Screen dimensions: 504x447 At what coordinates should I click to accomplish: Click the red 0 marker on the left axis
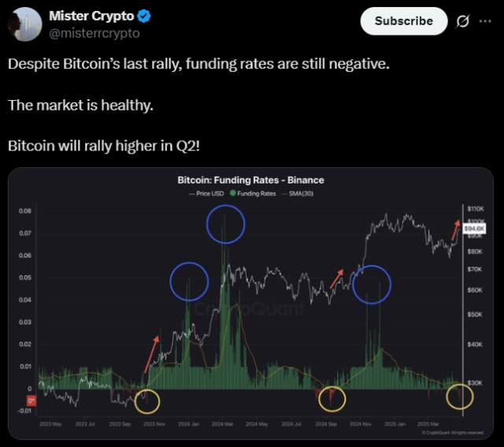(31, 401)
